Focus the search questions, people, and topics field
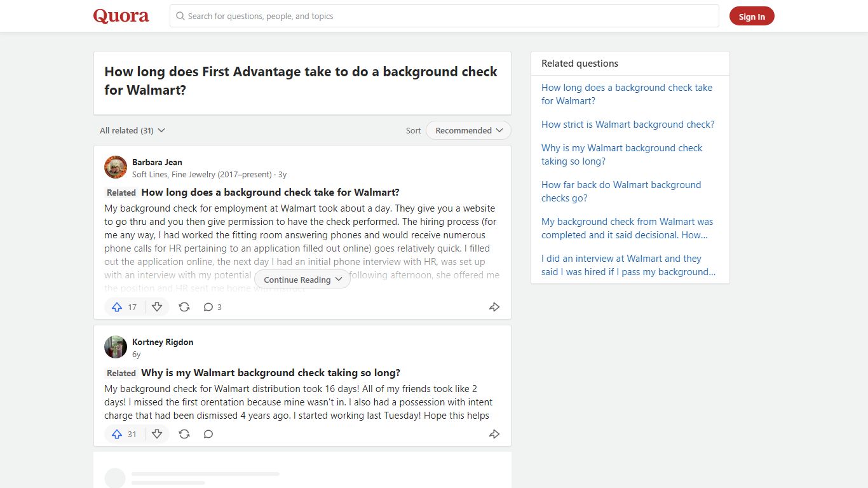The width and height of the screenshot is (868, 488). [444, 16]
